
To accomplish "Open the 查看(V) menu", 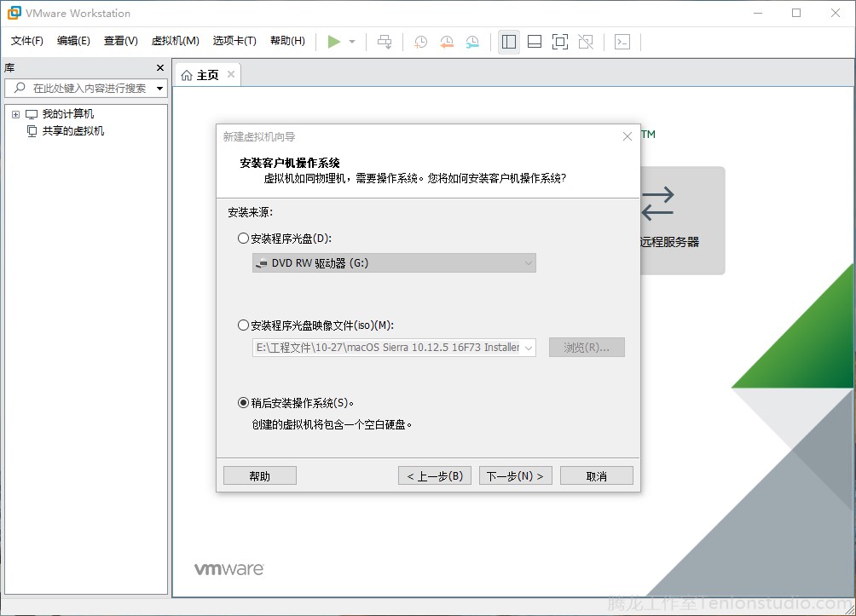I will pyautogui.click(x=121, y=41).
